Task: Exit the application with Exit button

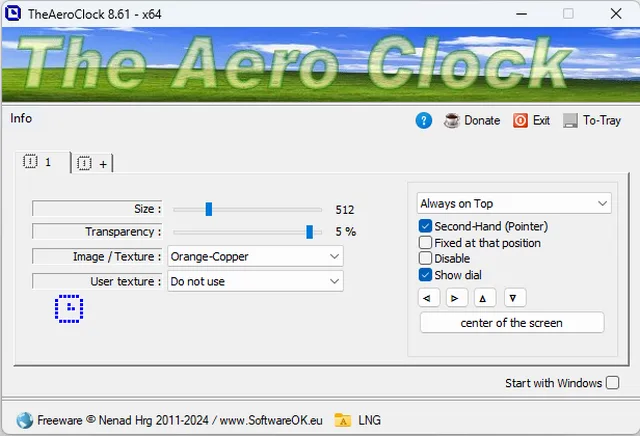Action: pos(531,120)
